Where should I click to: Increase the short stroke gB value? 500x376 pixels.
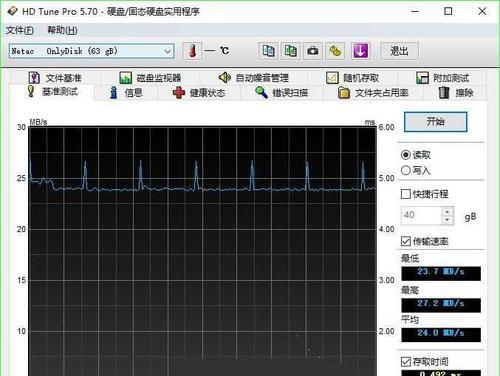point(447,212)
